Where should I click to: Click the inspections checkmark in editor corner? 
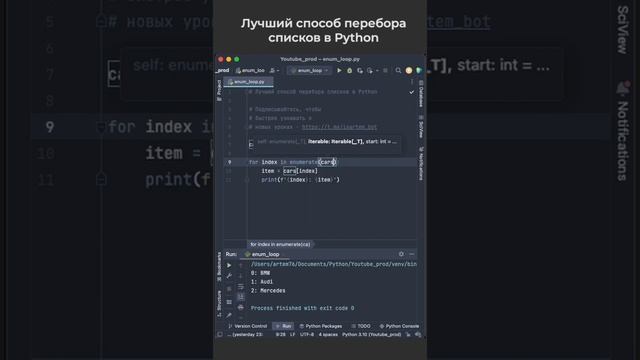click(411, 92)
